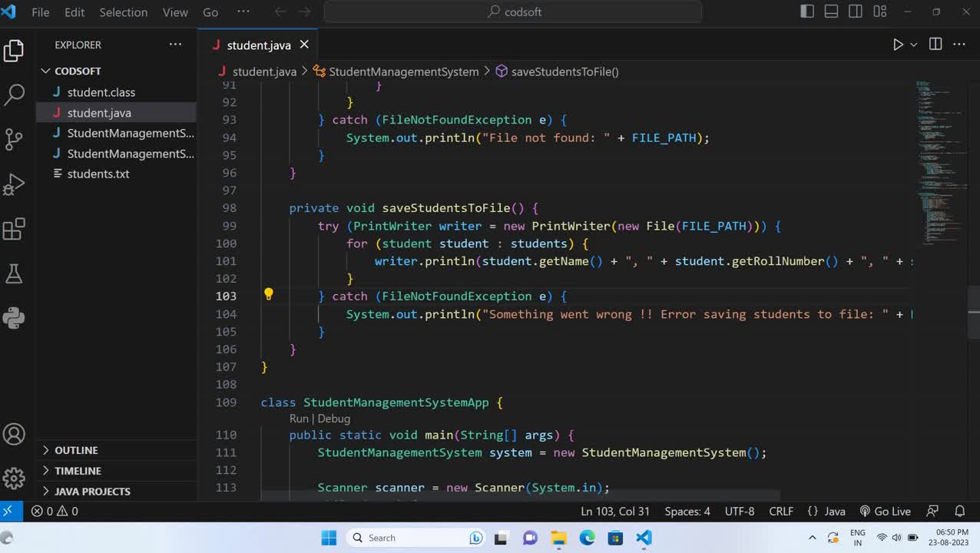Open the Selection menu
This screenshot has width=980, height=553.
(x=123, y=12)
